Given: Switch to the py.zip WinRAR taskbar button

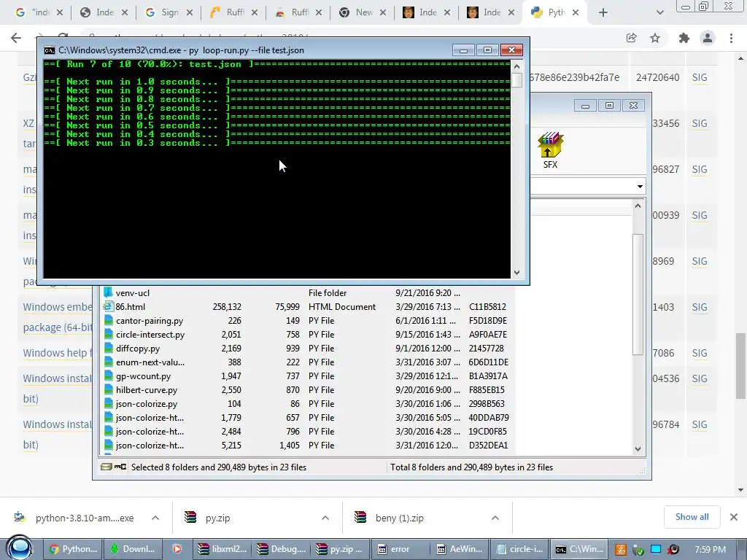Looking at the screenshot, I should [x=341, y=549].
